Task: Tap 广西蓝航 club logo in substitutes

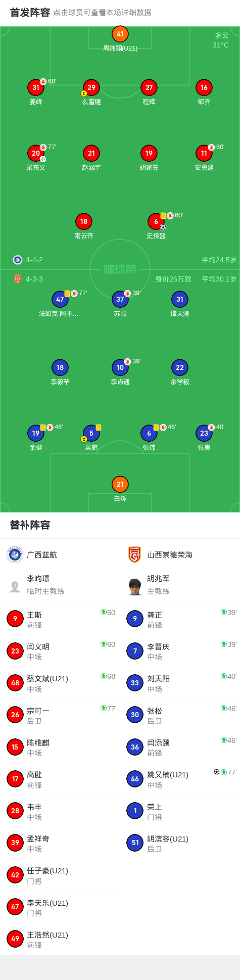Action: tap(15, 554)
